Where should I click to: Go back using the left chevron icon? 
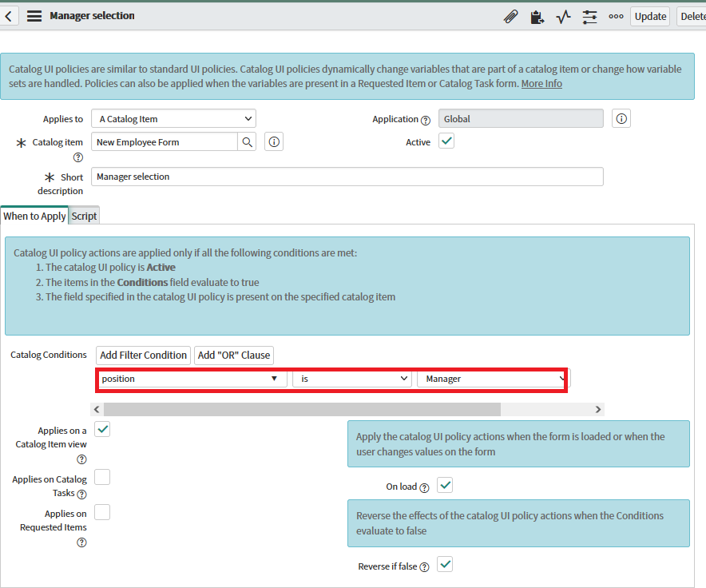[x=9, y=16]
